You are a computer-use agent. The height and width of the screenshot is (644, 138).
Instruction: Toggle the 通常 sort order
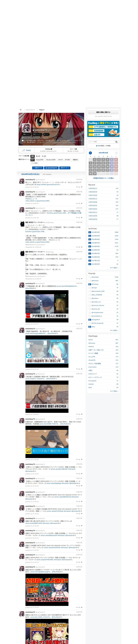(33, 156)
